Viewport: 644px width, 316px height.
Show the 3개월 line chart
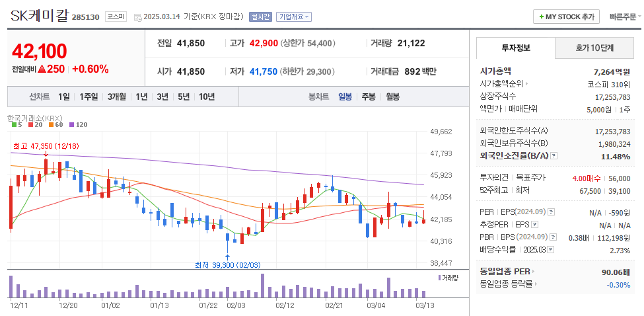point(117,97)
